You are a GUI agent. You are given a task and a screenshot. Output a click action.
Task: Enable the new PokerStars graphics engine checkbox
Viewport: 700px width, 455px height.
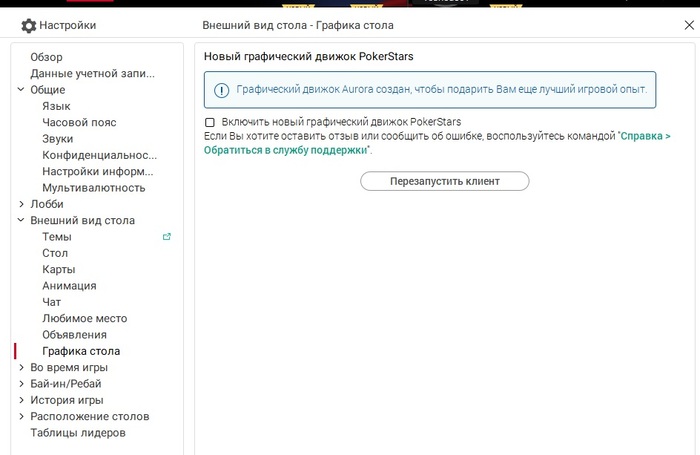pyautogui.click(x=209, y=122)
